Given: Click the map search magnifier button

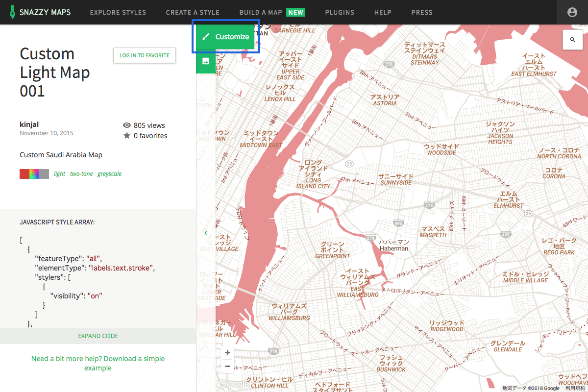Looking at the screenshot, I should [573, 39].
